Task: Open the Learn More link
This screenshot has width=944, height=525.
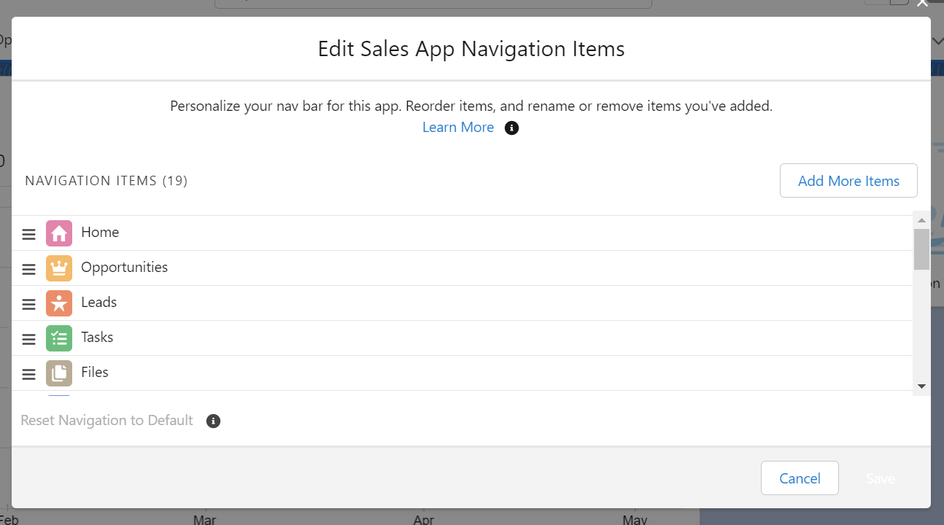Action: pyautogui.click(x=458, y=127)
